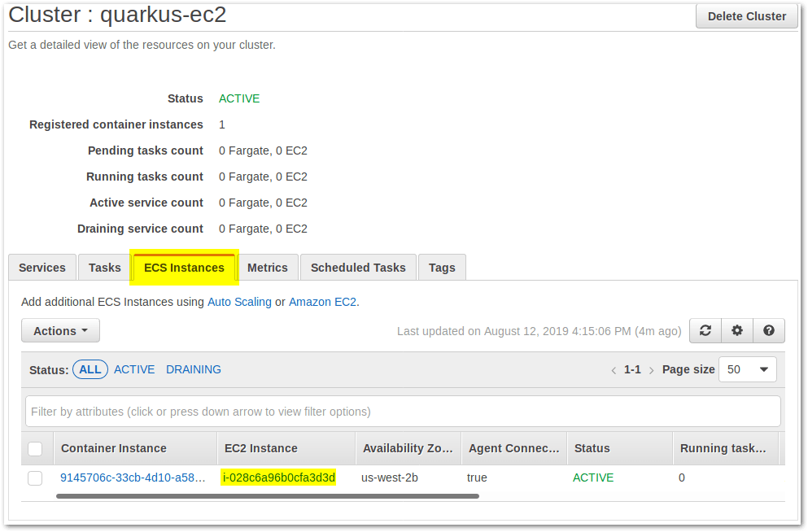Open the Amazon EC2 link
The height and width of the screenshot is (532, 808).
pos(322,301)
